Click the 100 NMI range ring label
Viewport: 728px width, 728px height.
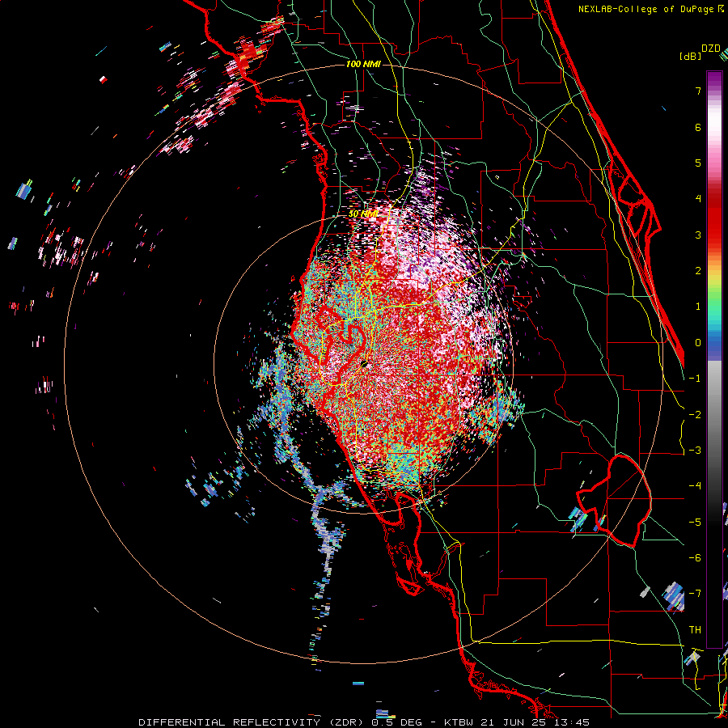click(x=363, y=64)
